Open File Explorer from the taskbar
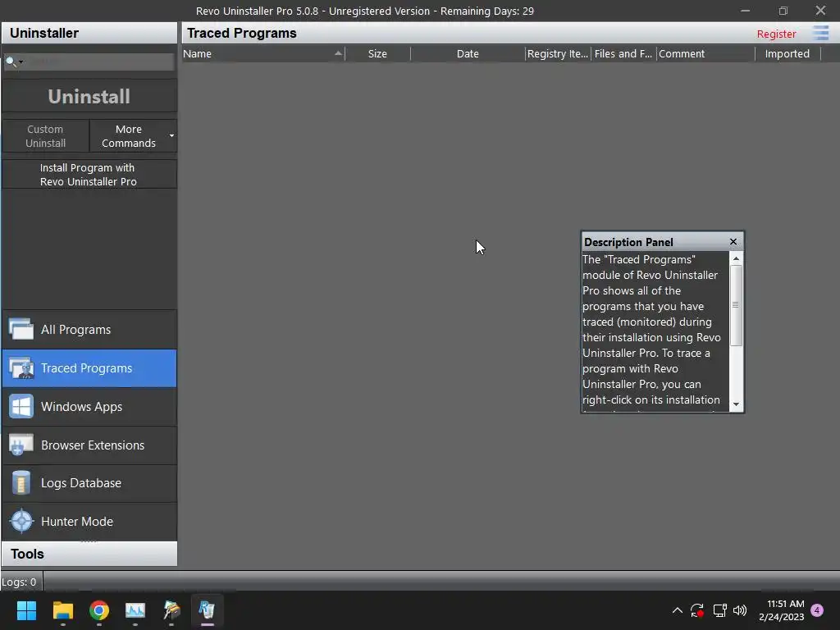The image size is (840, 630). (x=62, y=610)
